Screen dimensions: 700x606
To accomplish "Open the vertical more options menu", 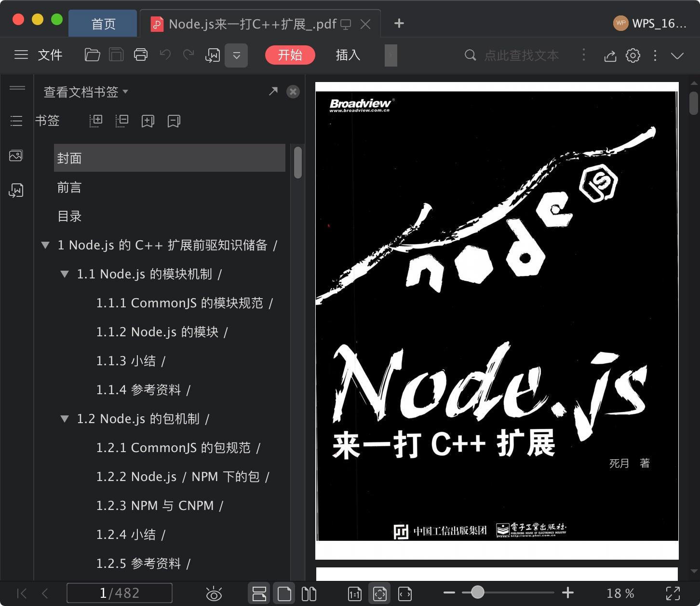I will pos(655,55).
